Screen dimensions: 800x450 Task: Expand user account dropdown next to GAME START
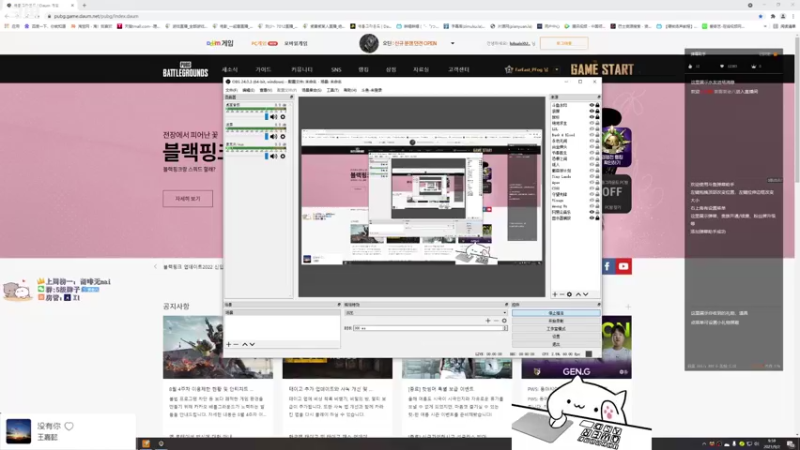[557, 69]
